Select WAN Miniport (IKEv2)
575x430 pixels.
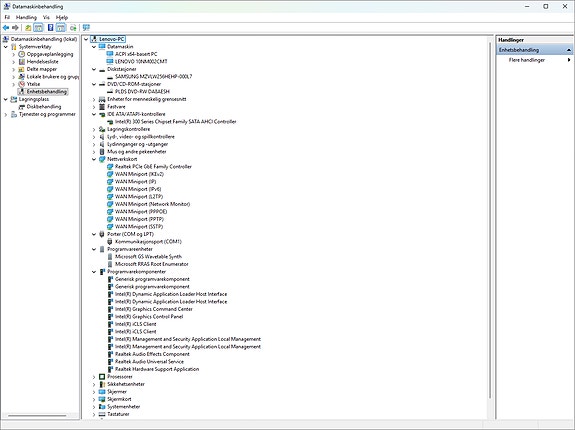(x=139, y=174)
